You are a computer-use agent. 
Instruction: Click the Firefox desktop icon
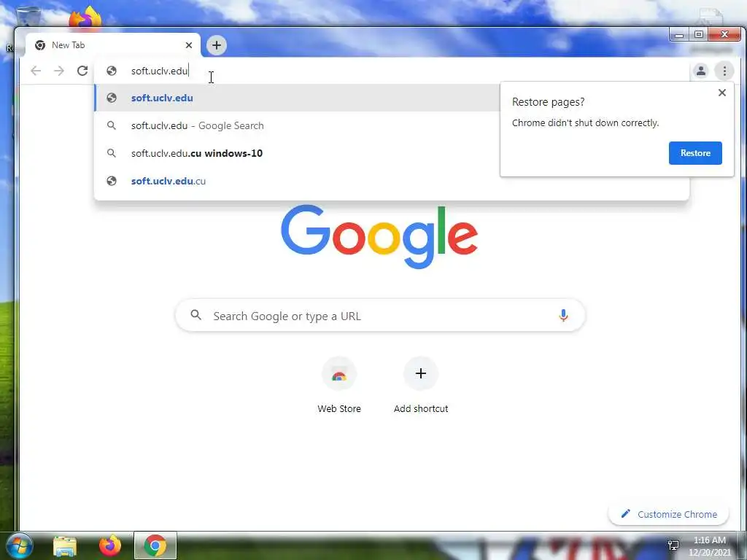(x=85, y=17)
